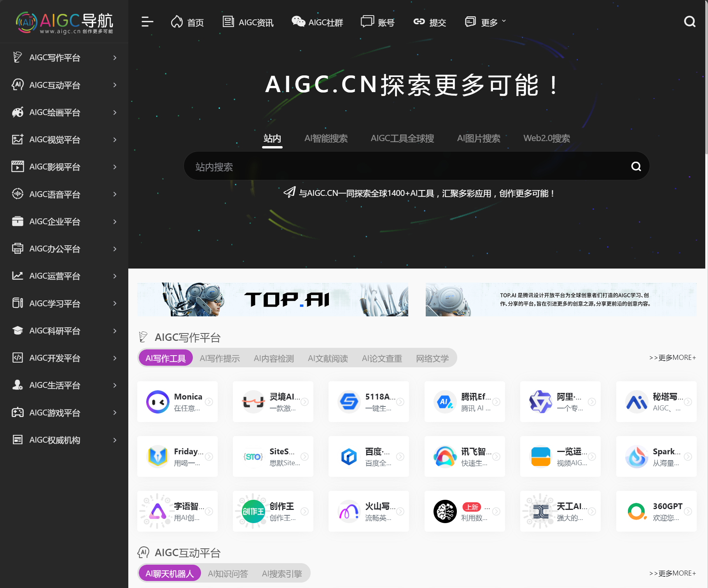708x588 pixels.
Task: Select the AI写作提示 category tab
Action: click(220, 358)
